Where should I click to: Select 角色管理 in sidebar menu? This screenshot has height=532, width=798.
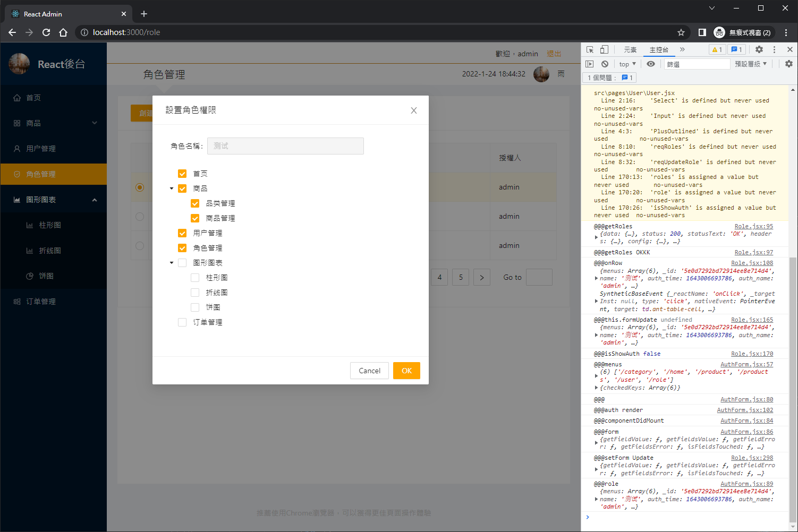pos(54,174)
